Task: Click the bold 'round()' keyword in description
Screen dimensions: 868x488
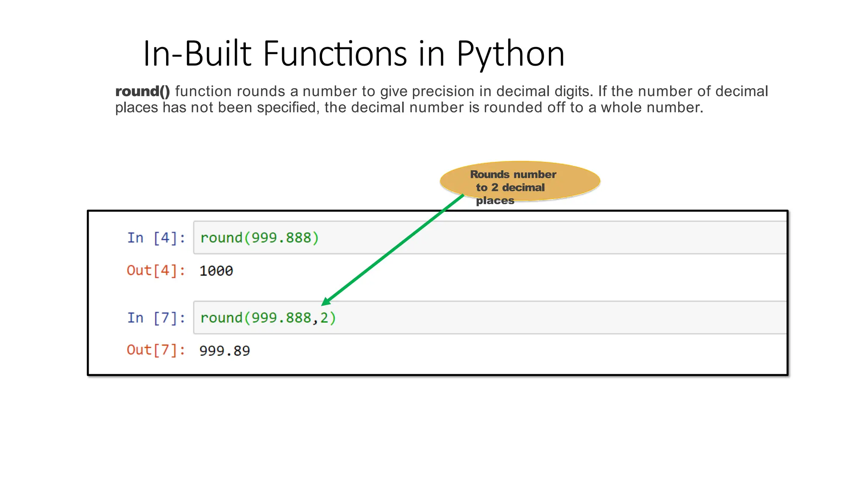Action: click(142, 91)
